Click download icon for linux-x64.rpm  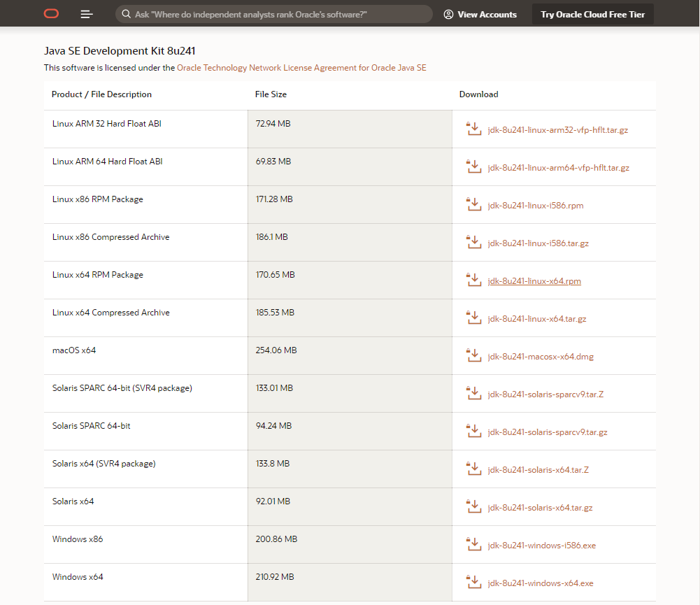[x=473, y=280]
